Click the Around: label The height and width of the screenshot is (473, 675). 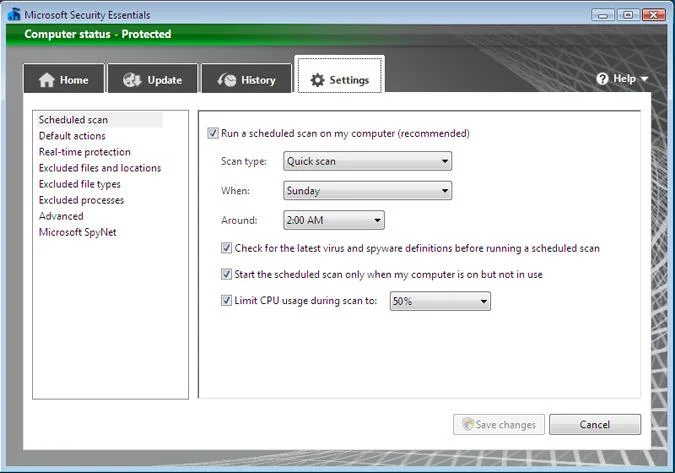pos(239,220)
